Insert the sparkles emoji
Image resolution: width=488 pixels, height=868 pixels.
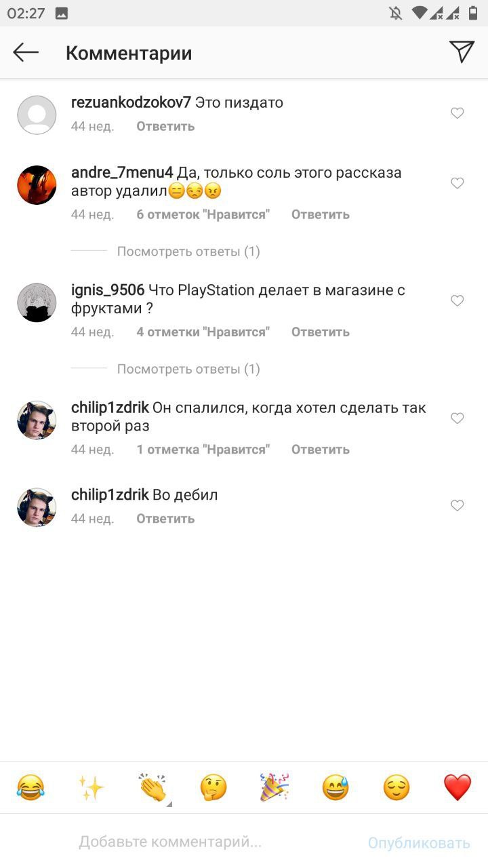coord(91,787)
